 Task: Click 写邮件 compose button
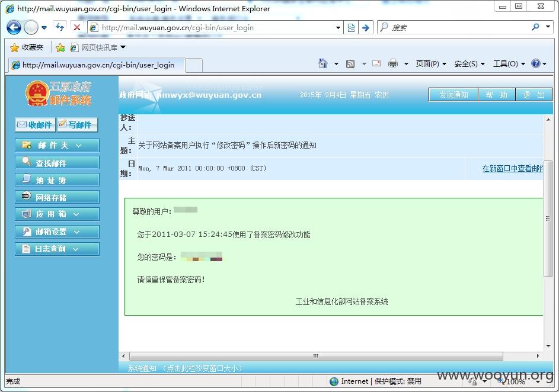77,124
